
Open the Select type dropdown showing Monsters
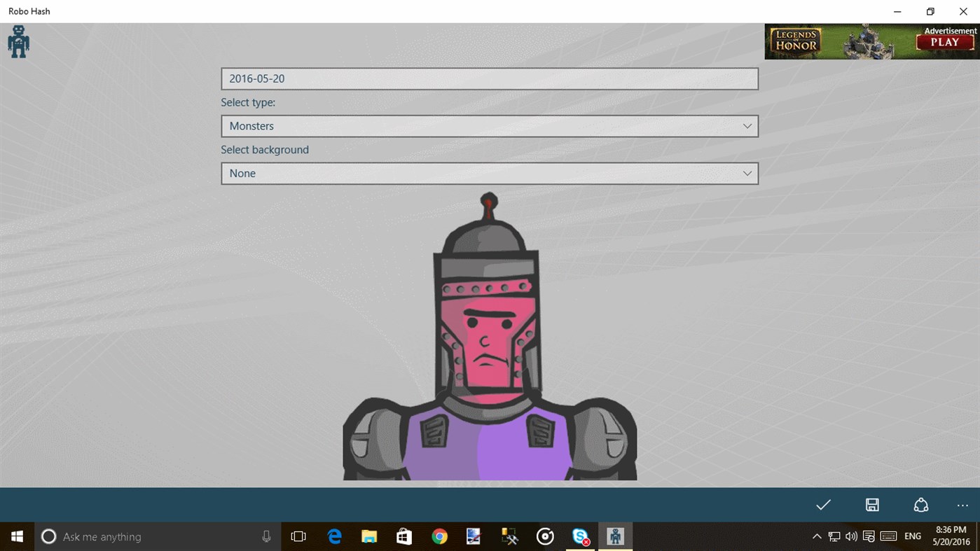click(x=490, y=126)
